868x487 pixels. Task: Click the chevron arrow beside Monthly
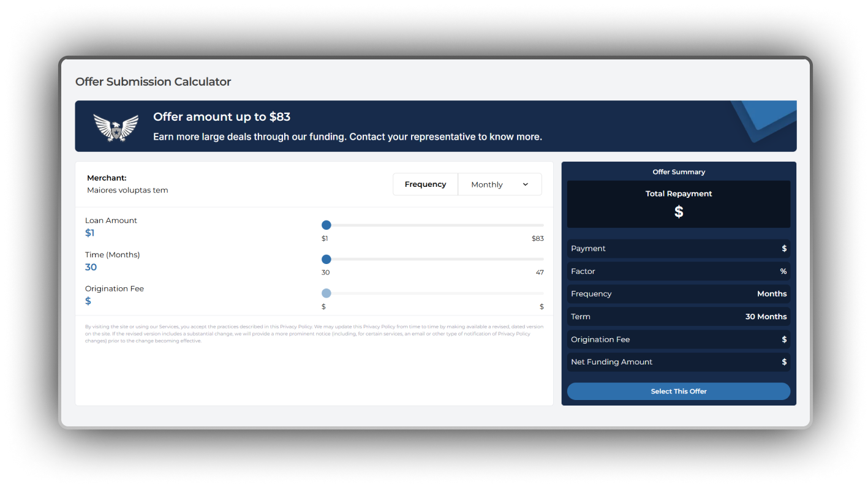(x=525, y=184)
